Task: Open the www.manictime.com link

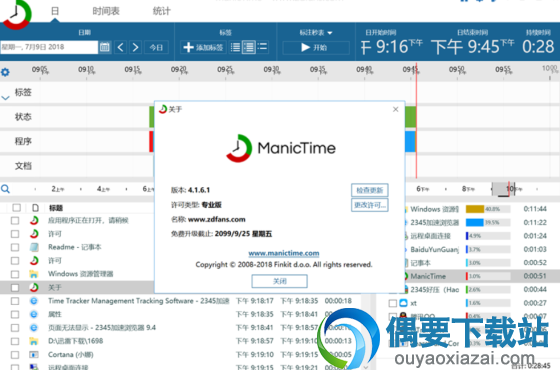Action: coord(284,253)
